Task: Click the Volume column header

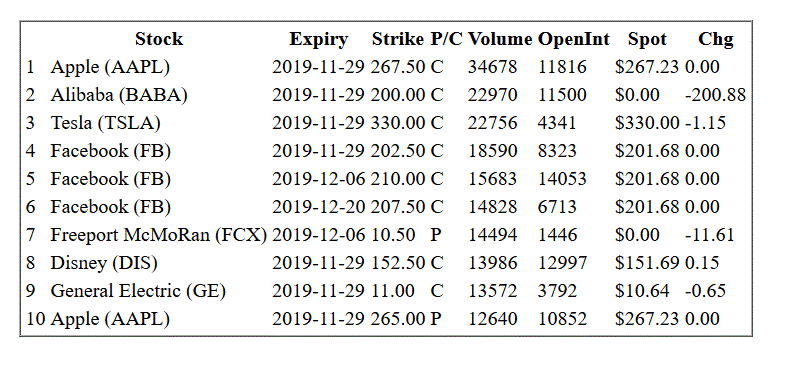Action: (x=500, y=39)
